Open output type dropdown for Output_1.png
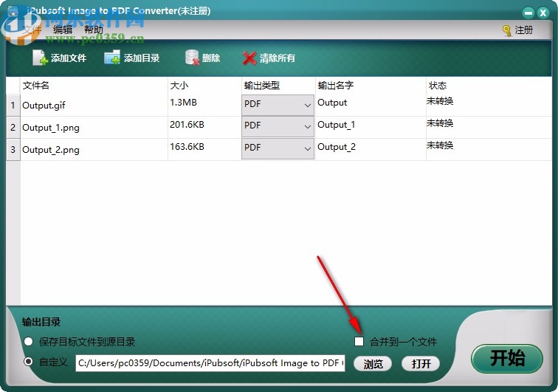Screen dimensions: 558x392 (278, 126)
